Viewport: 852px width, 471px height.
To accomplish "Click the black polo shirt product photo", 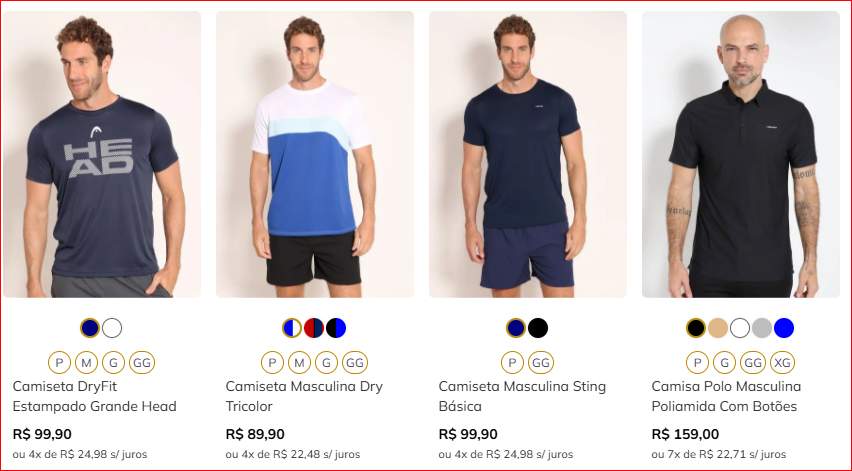I will click(741, 154).
